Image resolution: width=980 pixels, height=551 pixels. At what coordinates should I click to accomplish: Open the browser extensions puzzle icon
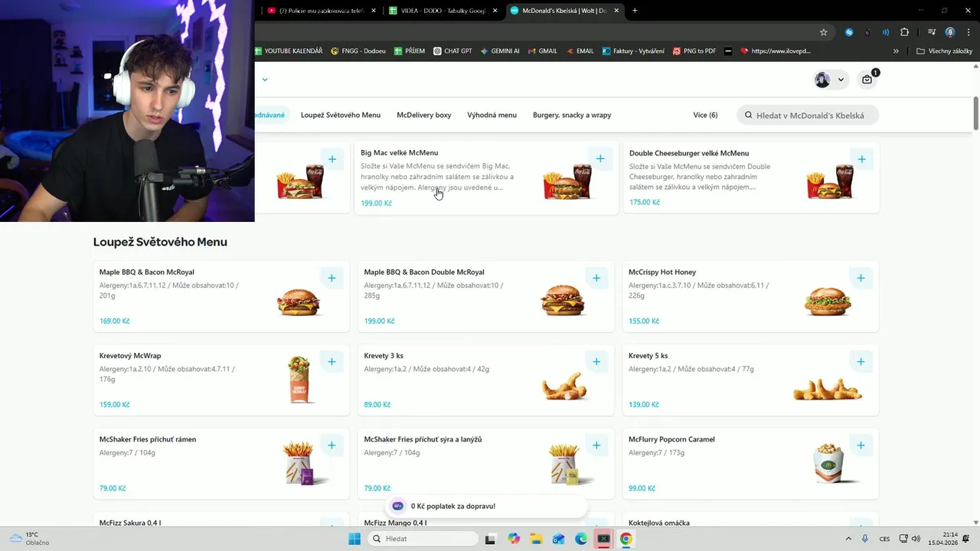point(904,32)
